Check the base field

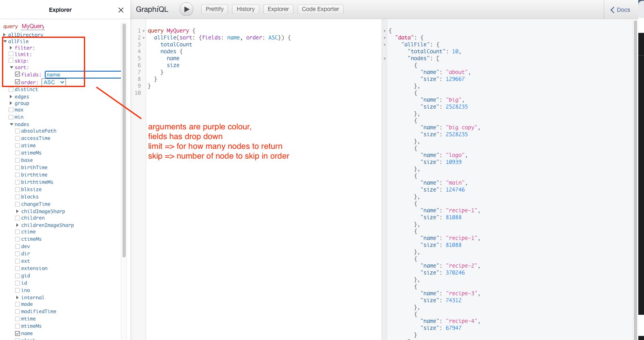(18, 160)
